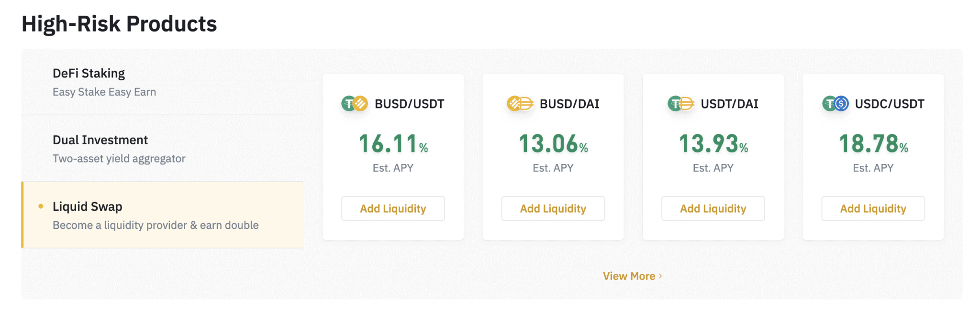Select the Liquid Swap tab
Viewport: 980px width, 312px height.
click(x=163, y=215)
